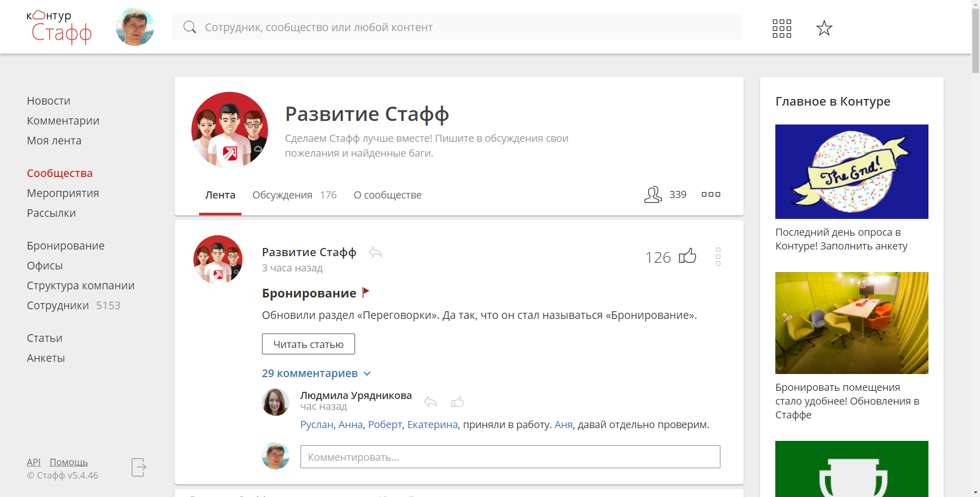This screenshot has height=497, width=980.
Task: Click the mention Аня
Action: click(x=563, y=425)
